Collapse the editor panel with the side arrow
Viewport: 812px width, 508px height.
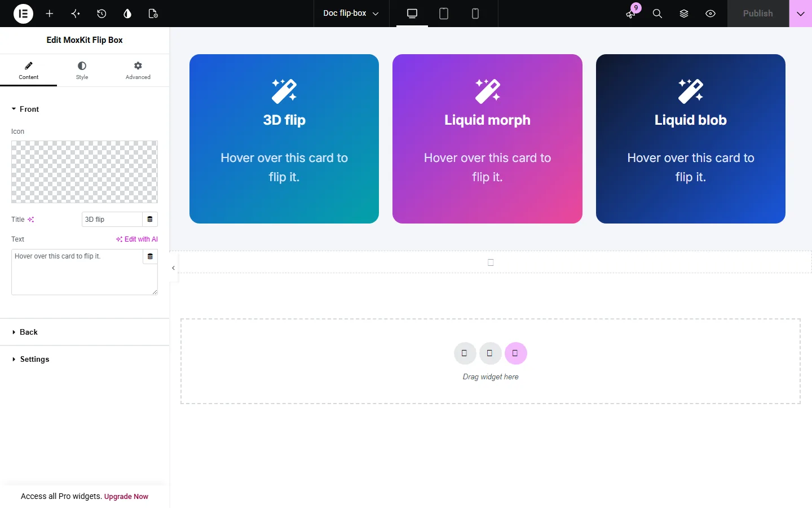[174, 268]
